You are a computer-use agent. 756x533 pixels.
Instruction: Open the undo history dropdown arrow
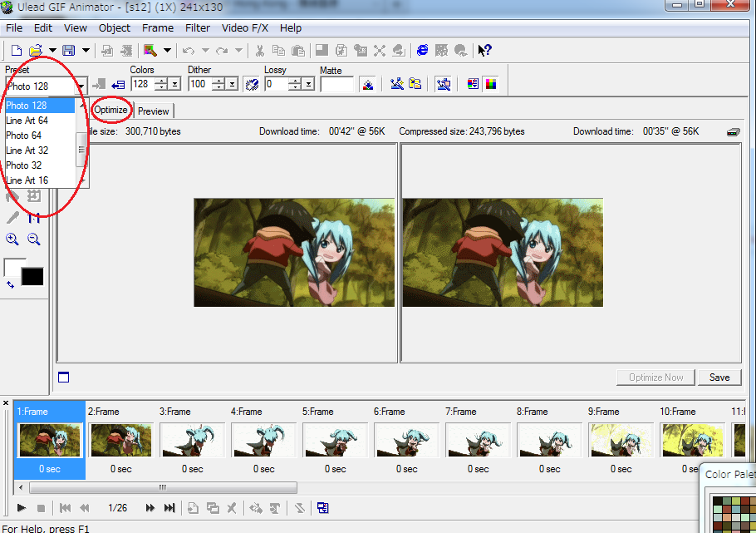point(205,50)
